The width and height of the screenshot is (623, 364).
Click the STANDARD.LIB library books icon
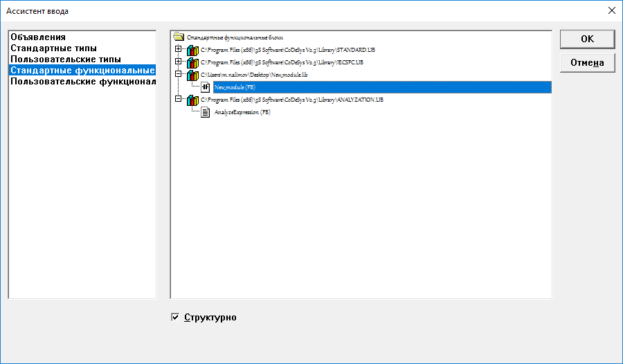[x=192, y=51]
